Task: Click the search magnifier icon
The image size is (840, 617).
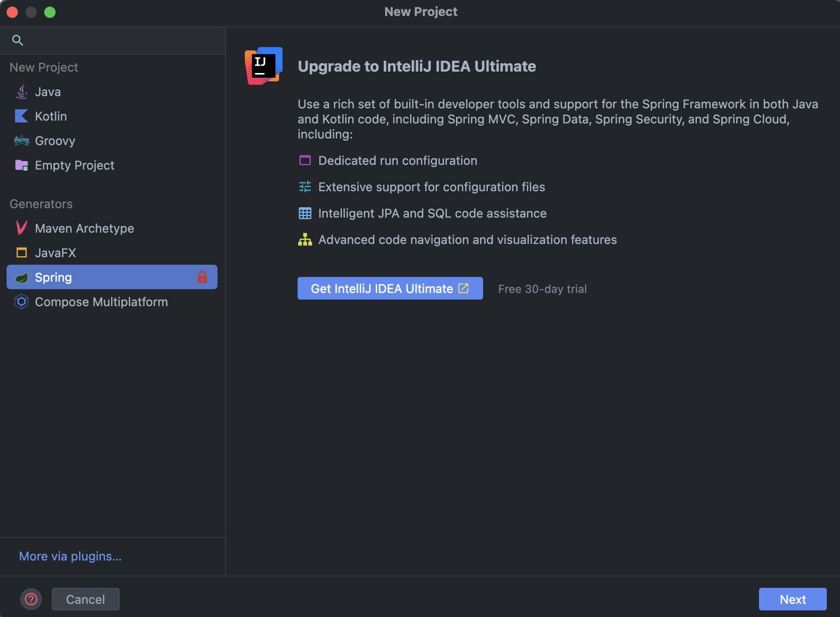Action: (x=17, y=41)
